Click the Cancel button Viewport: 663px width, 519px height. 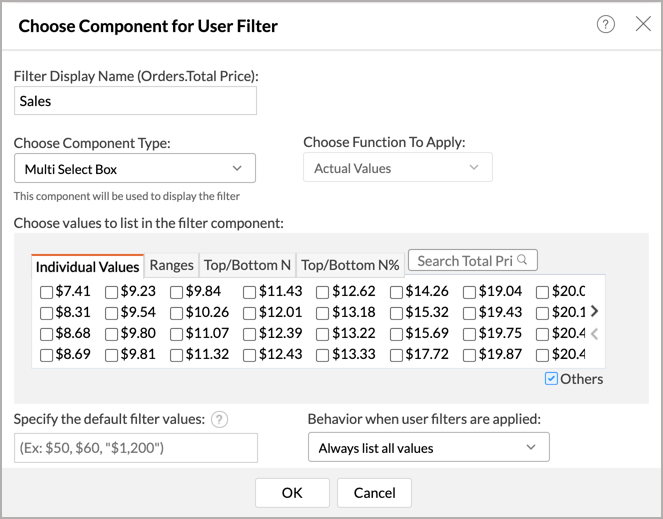(374, 492)
